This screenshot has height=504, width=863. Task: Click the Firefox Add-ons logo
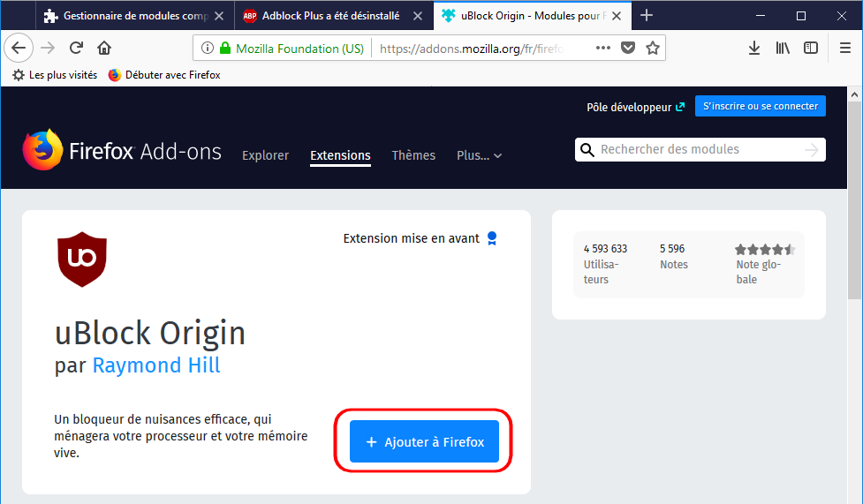point(122,150)
